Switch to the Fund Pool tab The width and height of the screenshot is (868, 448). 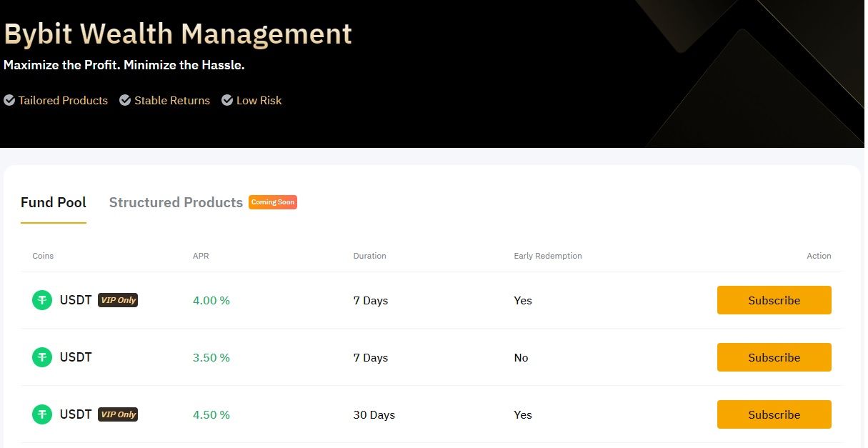click(x=54, y=202)
